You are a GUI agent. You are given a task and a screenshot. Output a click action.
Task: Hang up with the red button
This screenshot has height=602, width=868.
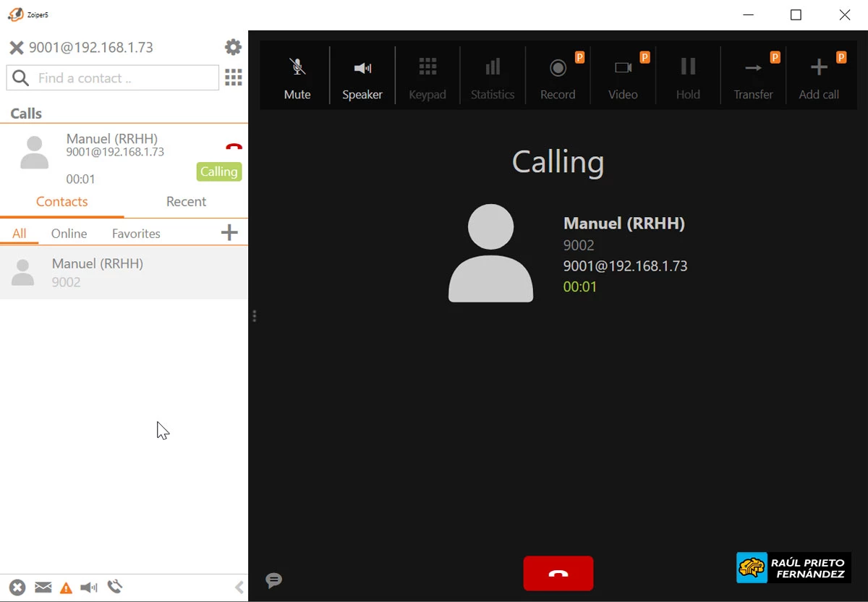pyautogui.click(x=558, y=574)
